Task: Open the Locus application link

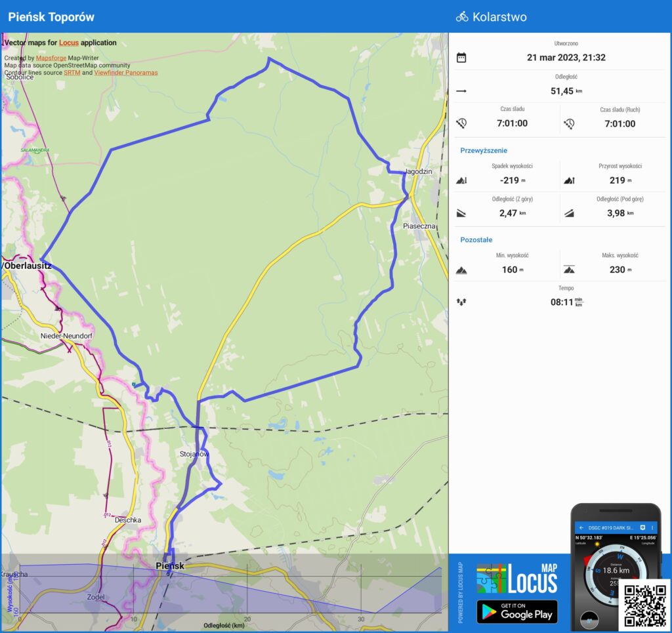Action: click(68, 43)
